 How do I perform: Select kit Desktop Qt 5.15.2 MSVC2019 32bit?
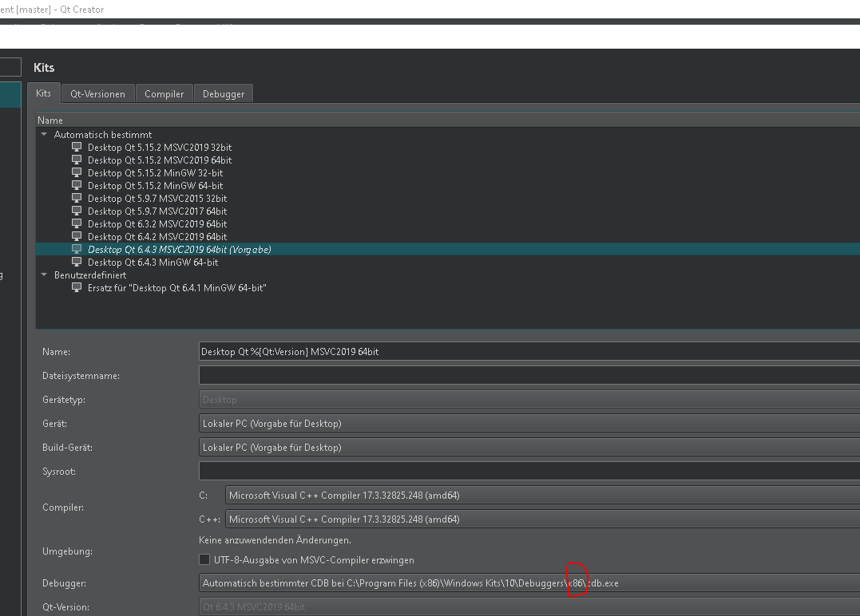click(160, 148)
